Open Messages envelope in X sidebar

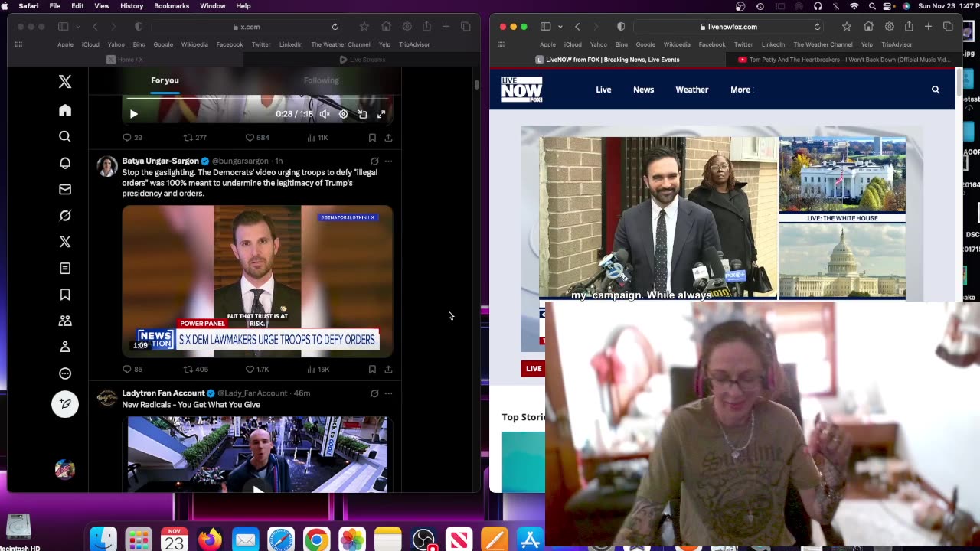pos(65,189)
